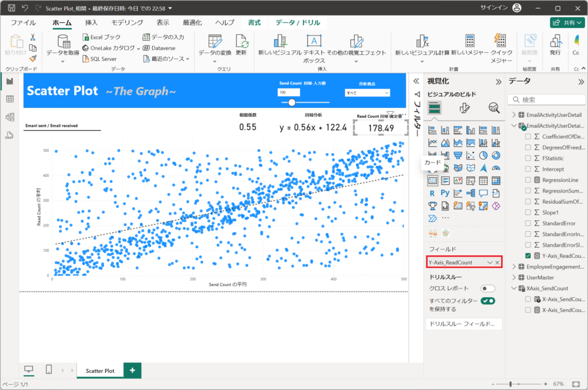The width and height of the screenshot is (588, 390).
Task: Click the Transform data icon
Action: (215, 41)
